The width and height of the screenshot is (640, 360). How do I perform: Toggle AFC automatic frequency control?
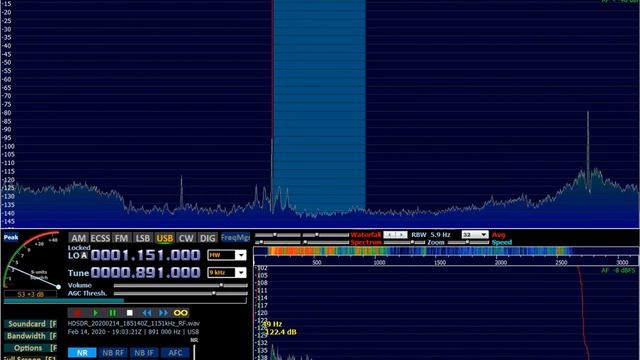point(175,353)
